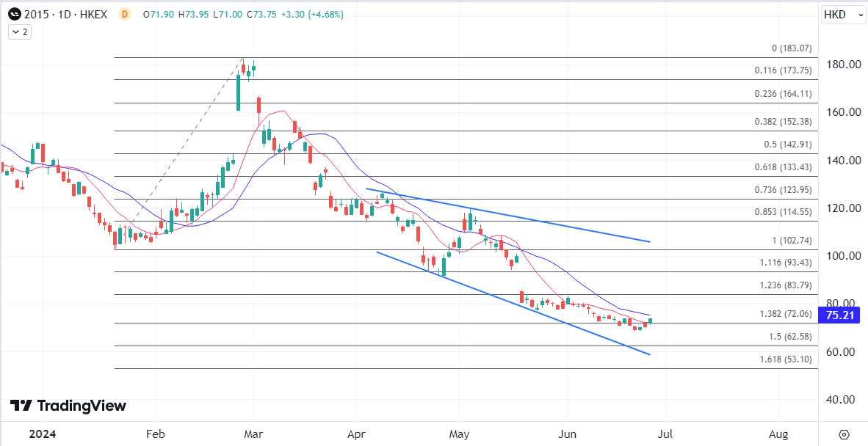Click the Mar label on time axis
868x446 pixels.
253,434
